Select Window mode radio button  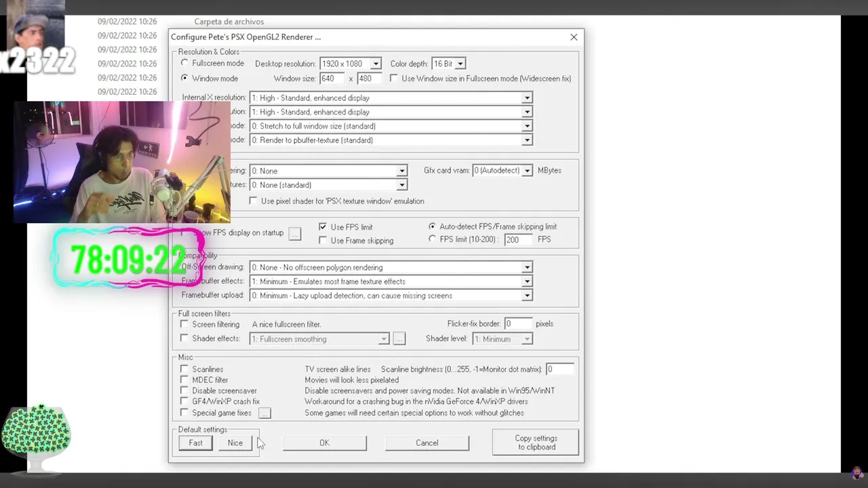tap(184, 78)
